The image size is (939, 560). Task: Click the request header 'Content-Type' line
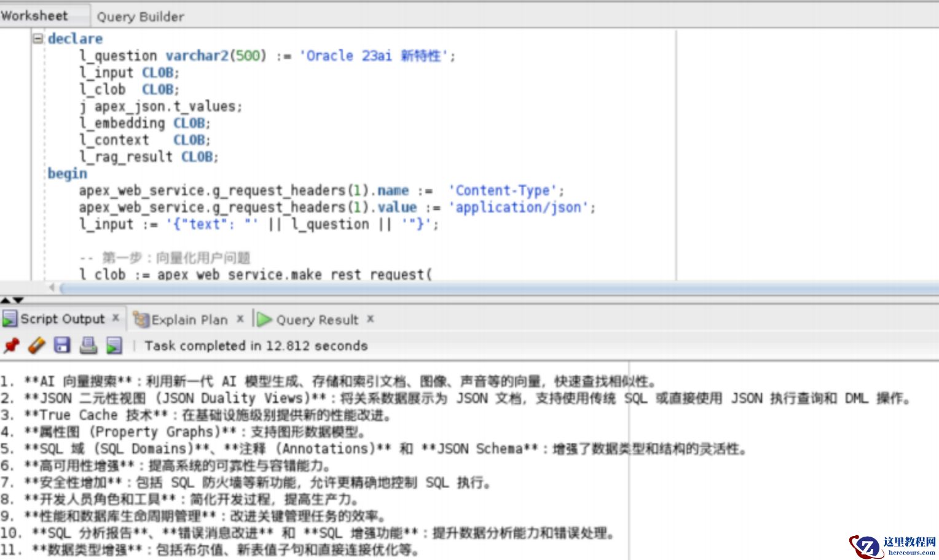click(321, 190)
